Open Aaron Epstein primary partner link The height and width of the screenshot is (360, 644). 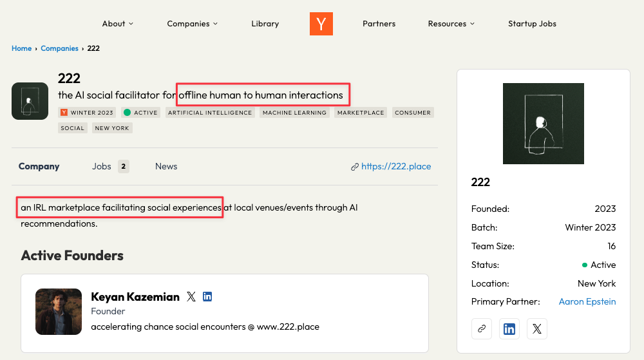(x=587, y=301)
